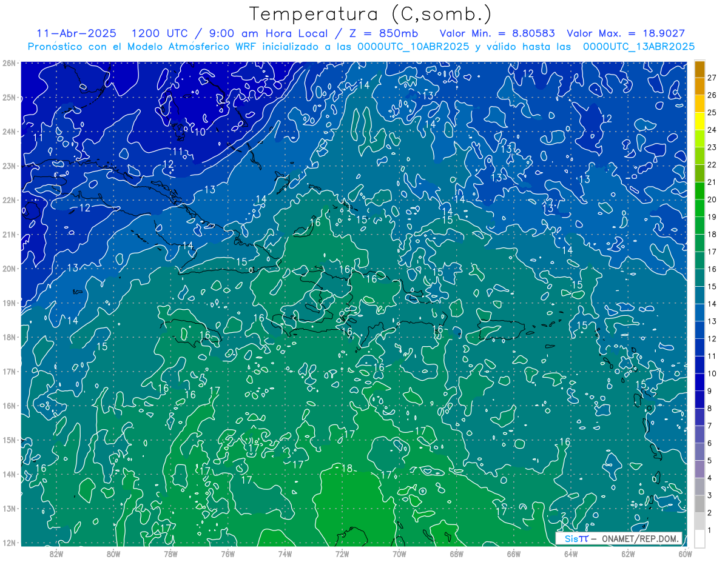Click the '24N' latitude axis label
This screenshot has width=728, height=562.
tap(8, 132)
